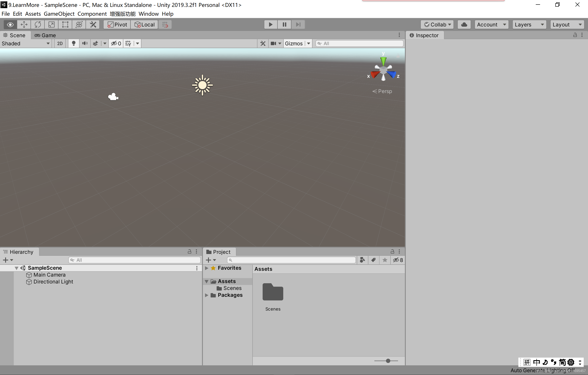
Task: Select the Move tool
Action: [x=24, y=24]
